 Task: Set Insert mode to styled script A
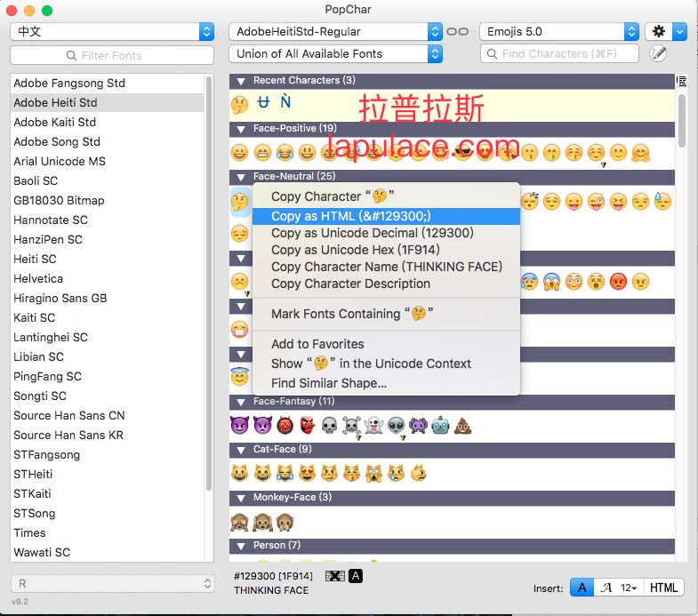pos(606,588)
